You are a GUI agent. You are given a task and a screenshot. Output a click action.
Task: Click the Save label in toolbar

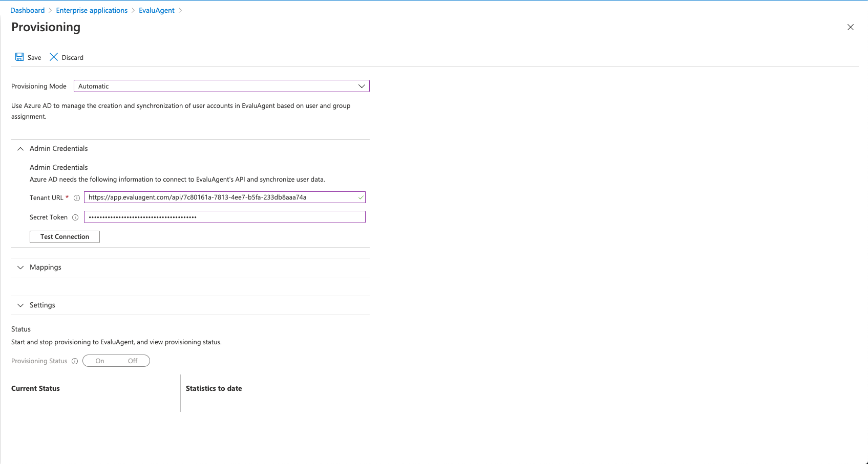click(x=34, y=58)
